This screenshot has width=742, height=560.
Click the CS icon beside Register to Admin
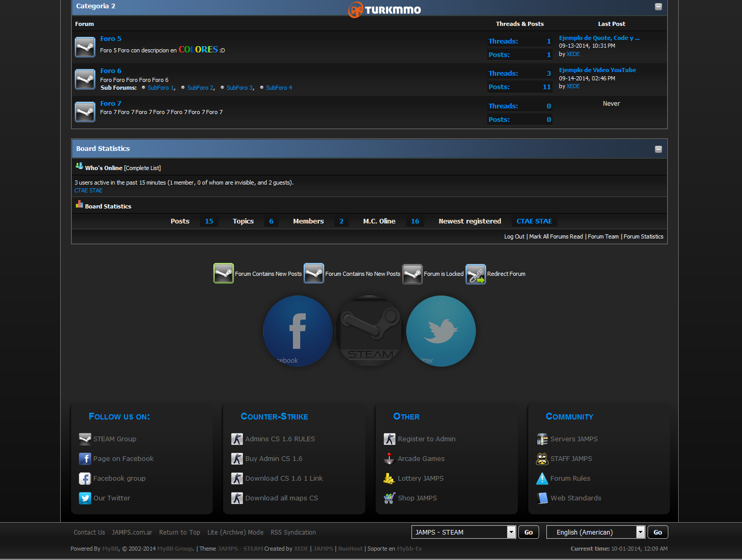coord(389,439)
